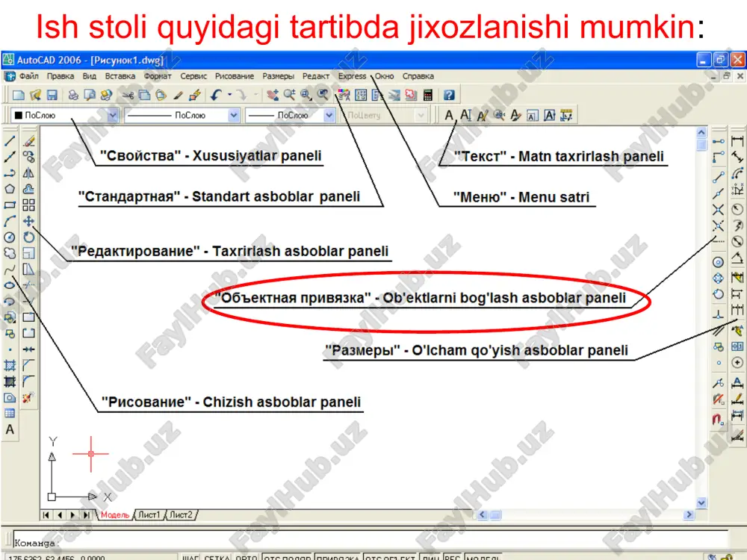The image size is (747, 560).
Task: Toggle the ОРТО ortho mode button
Action: (x=247, y=557)
